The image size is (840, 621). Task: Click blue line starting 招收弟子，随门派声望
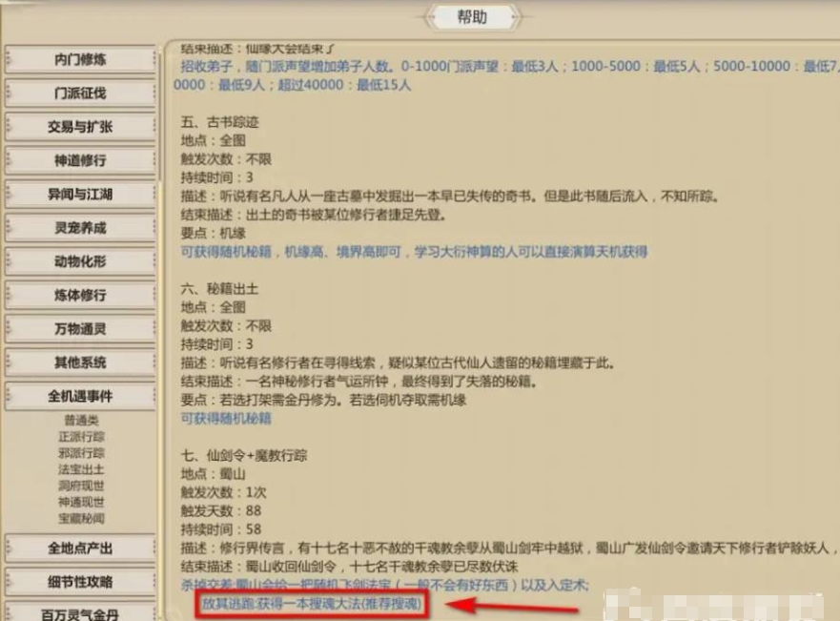click(510, 67)
